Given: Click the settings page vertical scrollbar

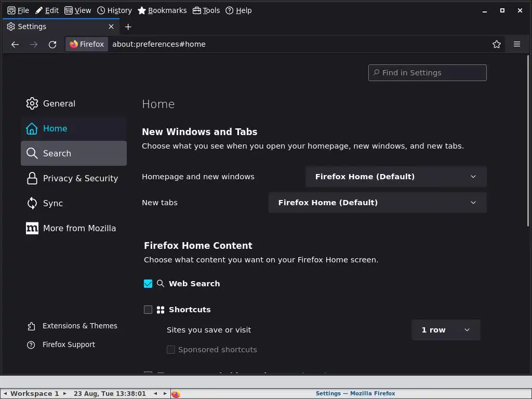Looking at the screenshot, I should point(528,141).
